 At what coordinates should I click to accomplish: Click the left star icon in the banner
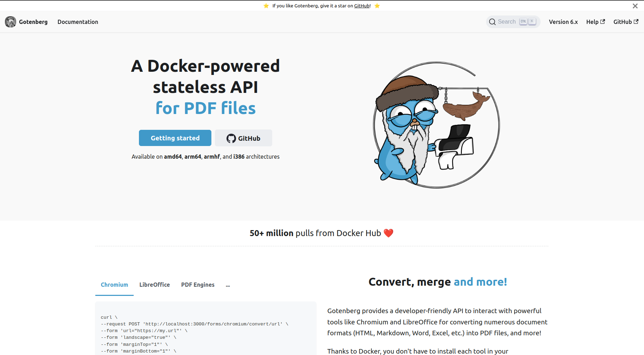[x=266, y=6]
